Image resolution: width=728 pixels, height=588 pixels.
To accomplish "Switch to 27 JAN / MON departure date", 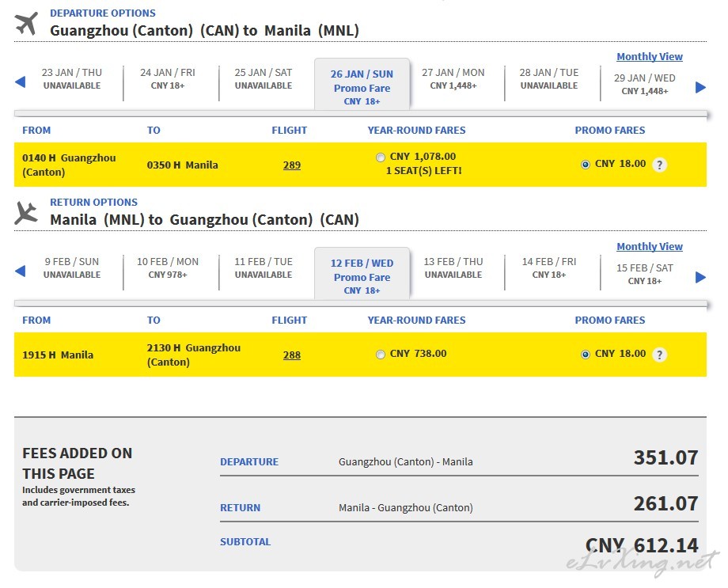I will (x=453, y=79).
